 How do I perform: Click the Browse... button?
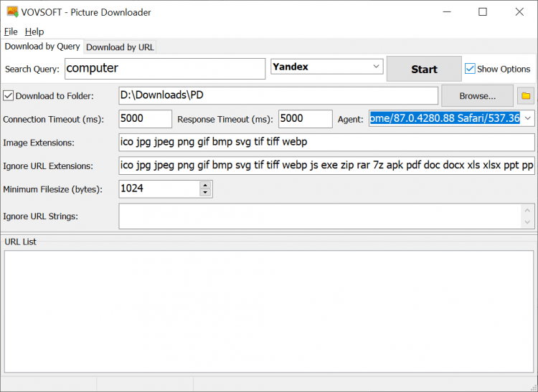point(477,95)
